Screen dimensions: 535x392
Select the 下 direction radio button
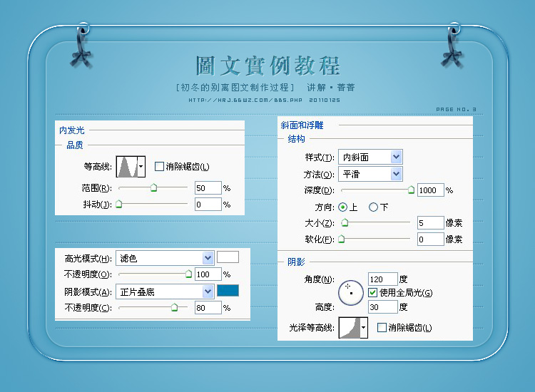(373, 207)
